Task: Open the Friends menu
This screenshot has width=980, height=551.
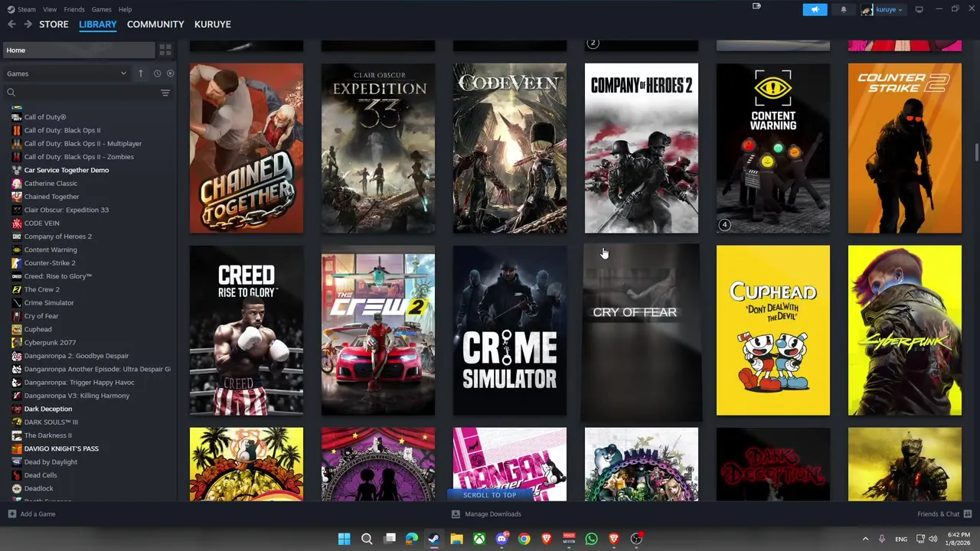Action: tap(74, 9)
